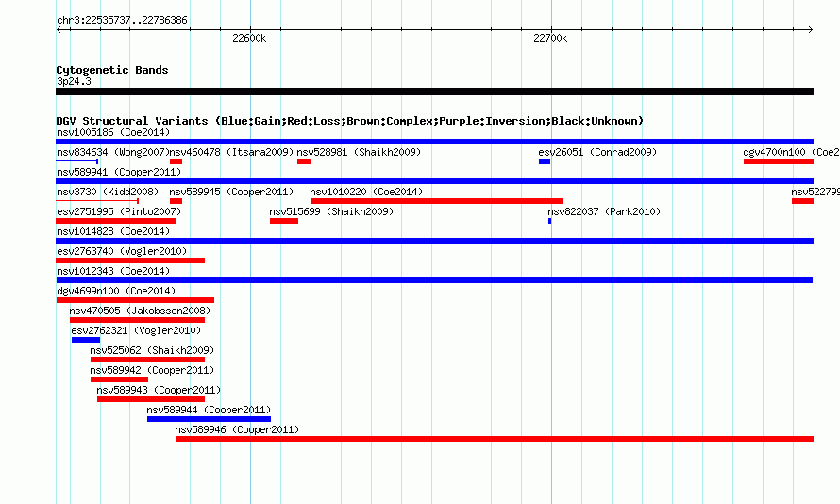Click the black 3p24.3 cytogenetic band bar
840x504 pixels.
coord(434,92)
